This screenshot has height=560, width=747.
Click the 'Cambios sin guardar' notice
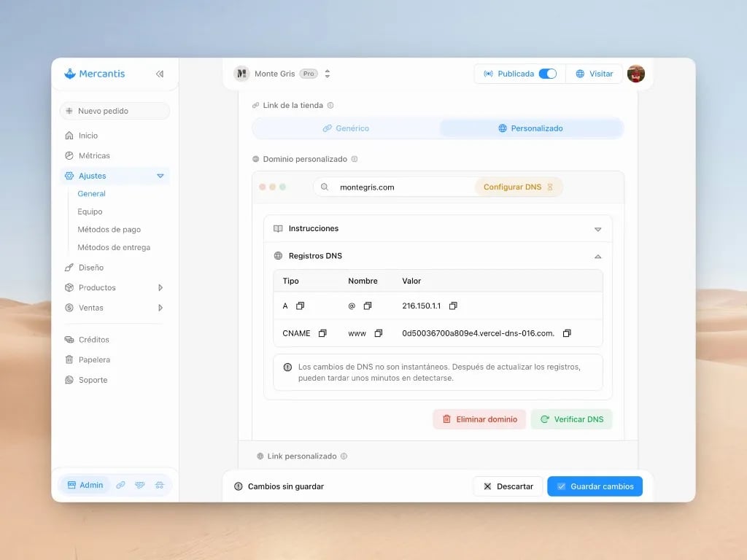point(279,486)
